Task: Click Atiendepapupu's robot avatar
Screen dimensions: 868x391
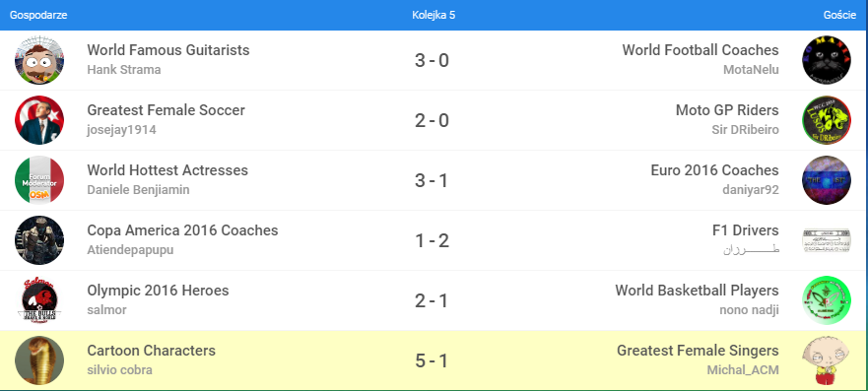Action: (39, 240)
